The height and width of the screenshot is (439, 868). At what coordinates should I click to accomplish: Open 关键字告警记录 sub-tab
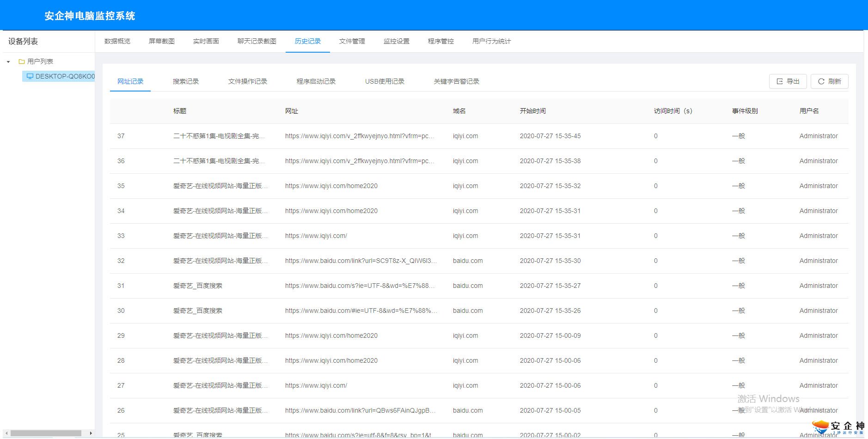point(457,81)
